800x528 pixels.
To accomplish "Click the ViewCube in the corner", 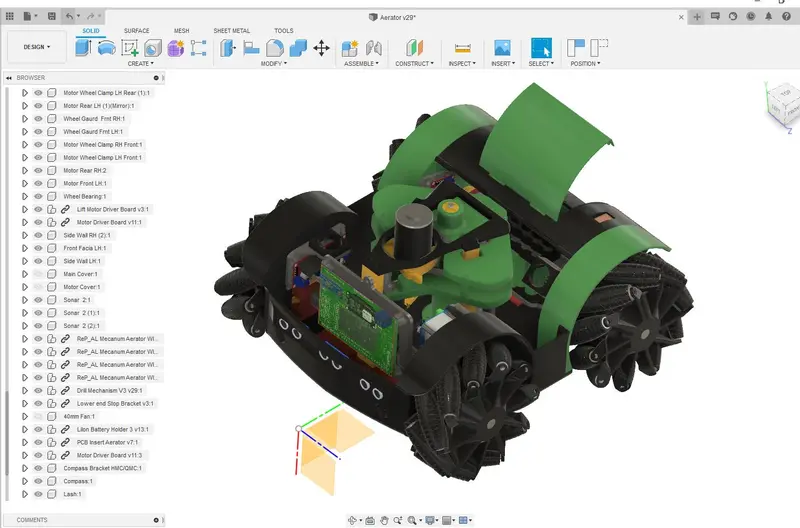I will coord(783,105).
